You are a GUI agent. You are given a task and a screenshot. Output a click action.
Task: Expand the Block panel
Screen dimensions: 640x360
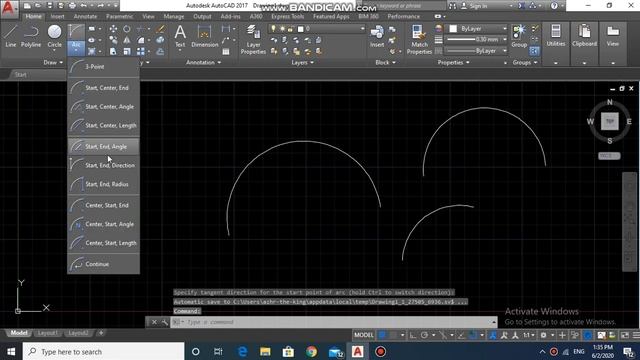(385, 62)
